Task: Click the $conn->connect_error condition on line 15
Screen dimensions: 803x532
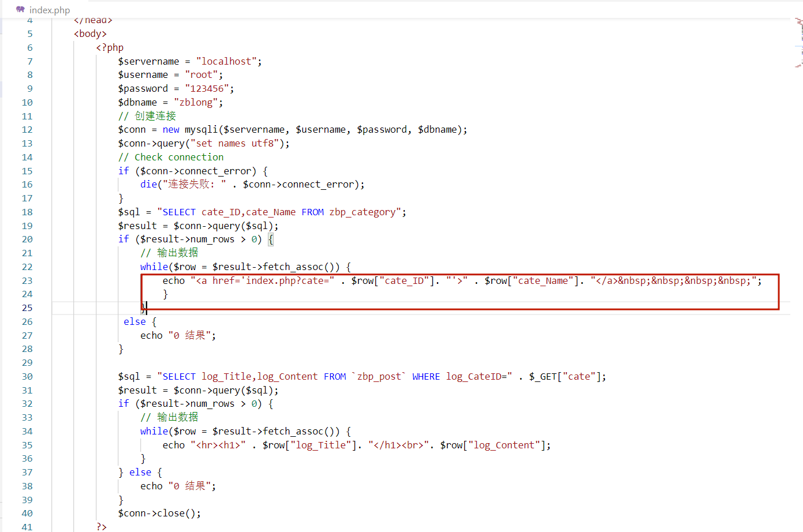Action: click(x=196, y=171)
